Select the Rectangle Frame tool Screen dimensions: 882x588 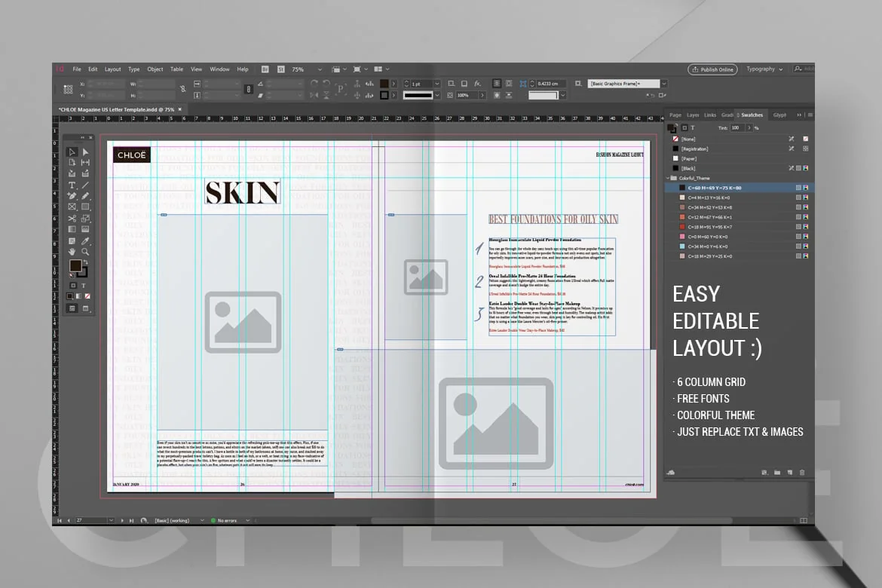coord(72,207)
